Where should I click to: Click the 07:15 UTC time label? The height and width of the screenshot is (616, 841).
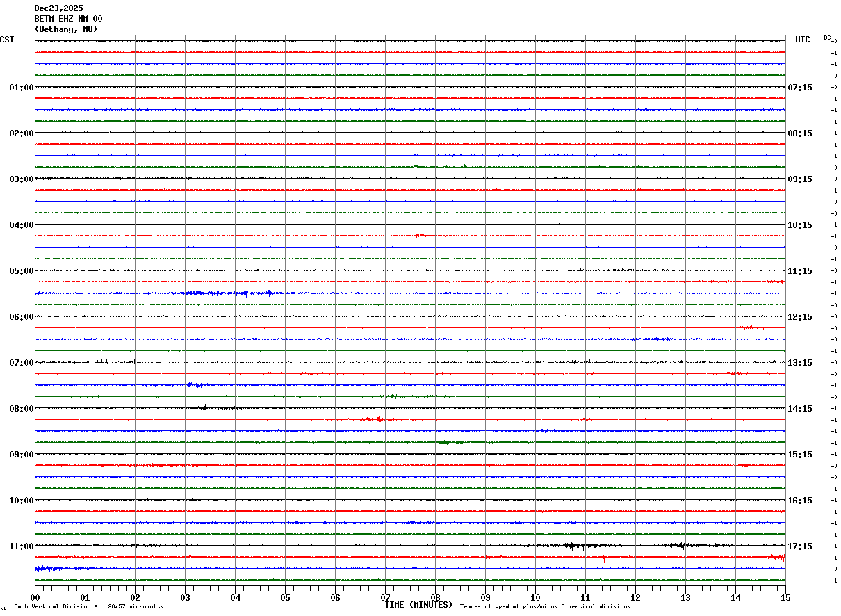pyautogui.click(x=799, y=88)
